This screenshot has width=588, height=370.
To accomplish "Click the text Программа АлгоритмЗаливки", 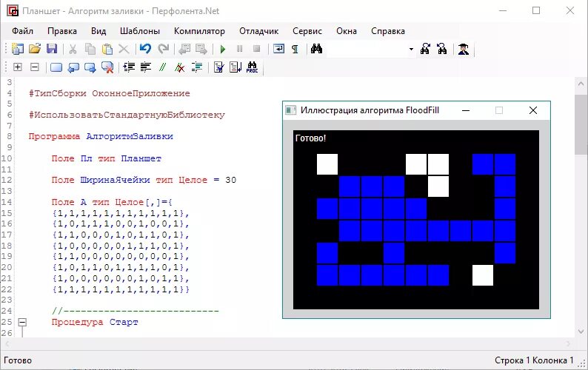I will 101,136.
